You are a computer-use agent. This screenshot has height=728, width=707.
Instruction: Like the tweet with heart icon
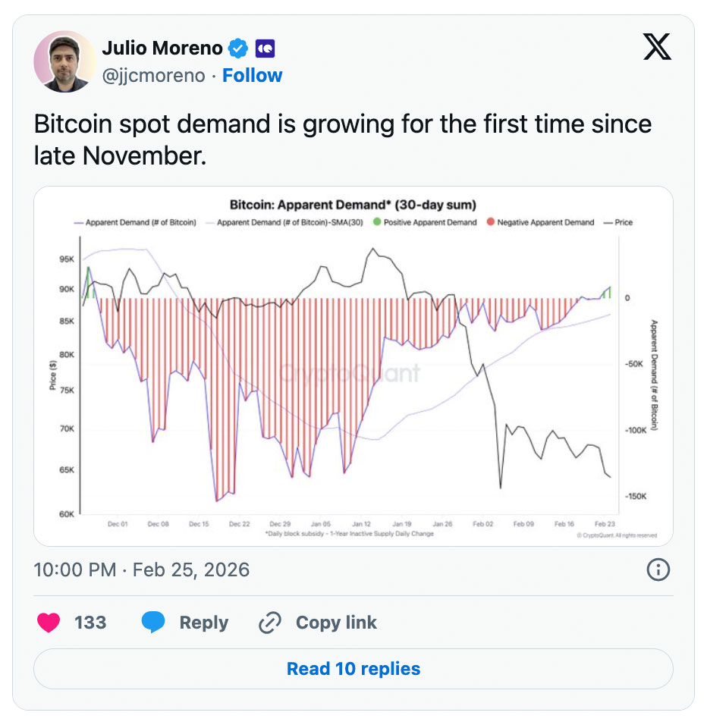point(49,623)
